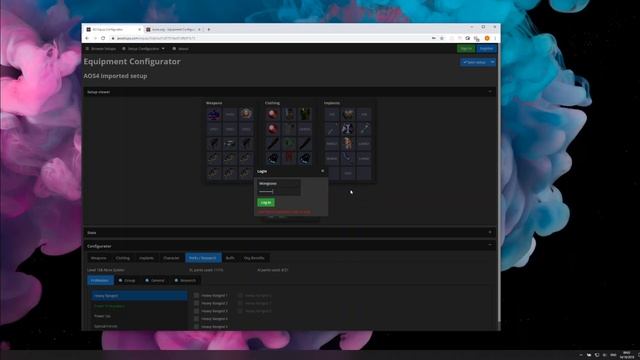The height and width of the screenshot is (360, 640).
Task: Open the Setup Configurator dropdown menu
Action: point(143,49)
